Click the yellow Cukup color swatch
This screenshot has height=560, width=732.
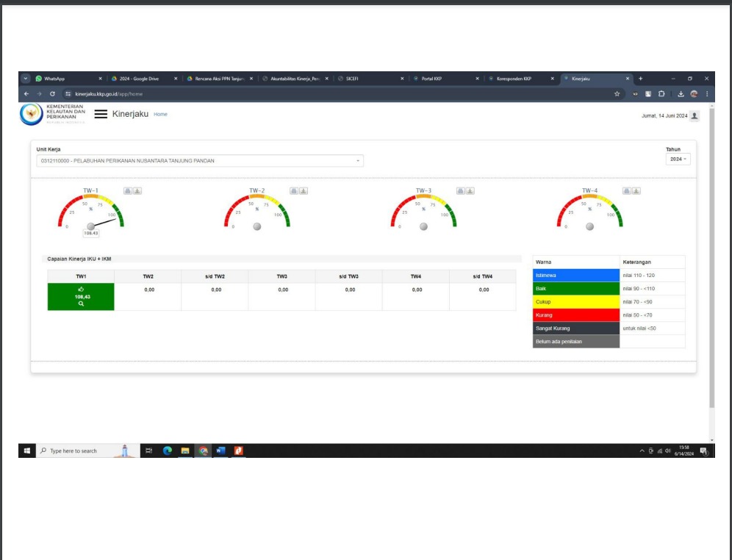click(x=576, y=302)
